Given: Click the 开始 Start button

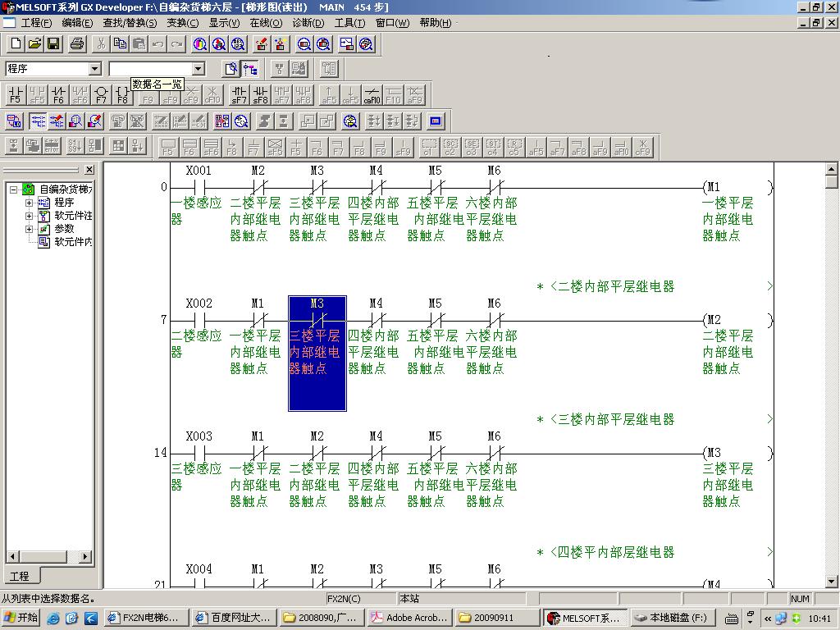Looking at the screenshot, I should coord(21,618).
